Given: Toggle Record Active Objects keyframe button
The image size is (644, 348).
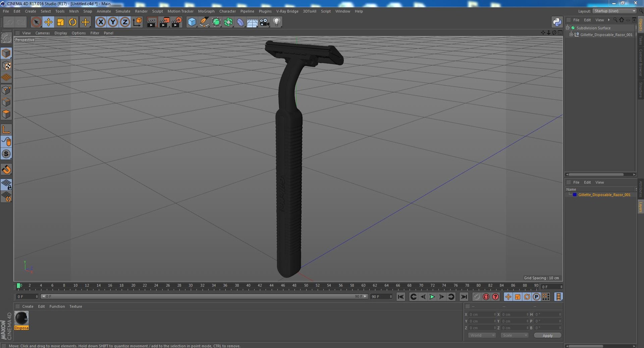Looking at the screenshot, I should pos(476,297).
